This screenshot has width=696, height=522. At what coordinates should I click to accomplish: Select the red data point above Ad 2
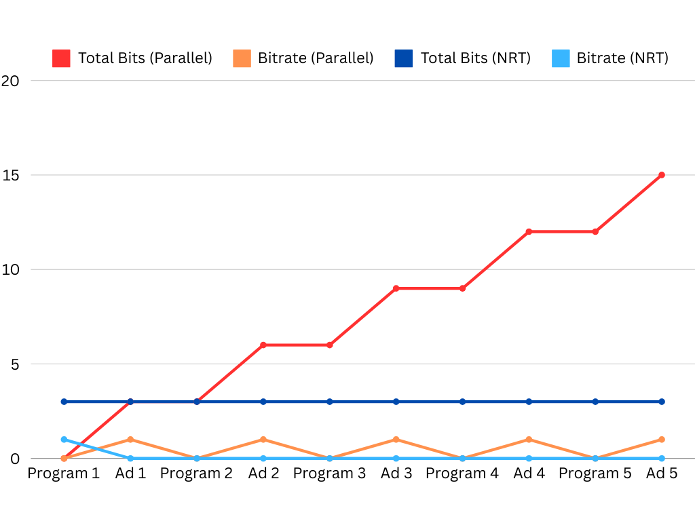(263, 345)
